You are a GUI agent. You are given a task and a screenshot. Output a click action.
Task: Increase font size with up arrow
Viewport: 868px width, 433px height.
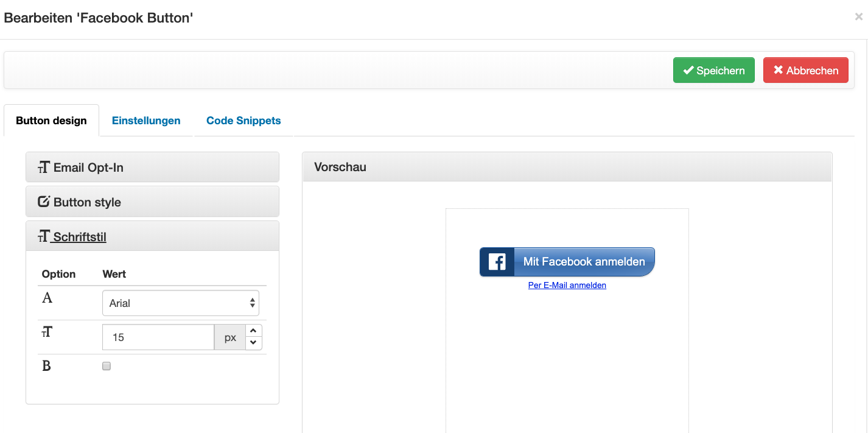254,331
